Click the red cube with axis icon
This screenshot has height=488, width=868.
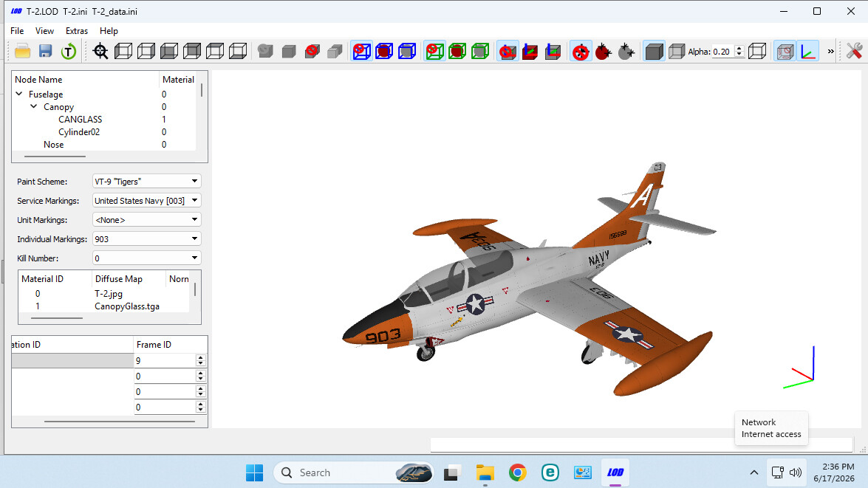530,52
